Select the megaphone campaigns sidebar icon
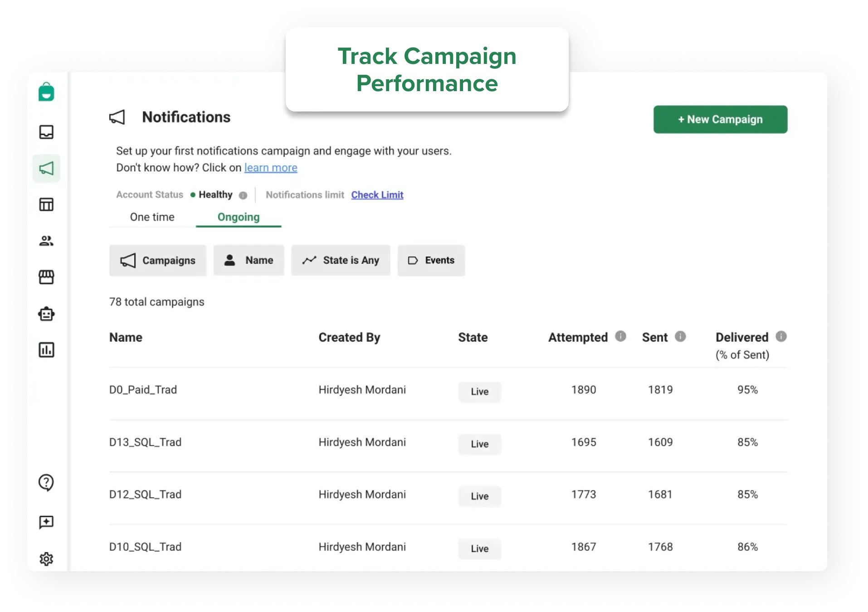868x612 pixels. pyautogui.click(x=46, y=168)
